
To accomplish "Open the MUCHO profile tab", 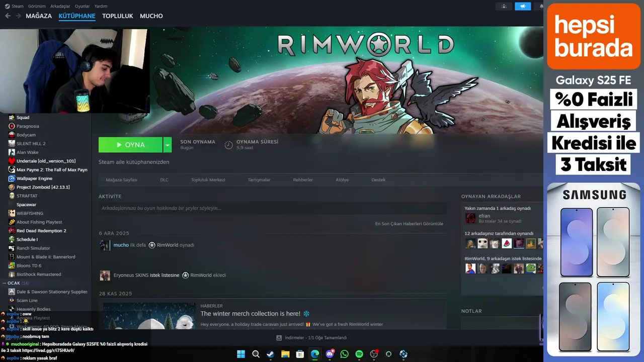I will coord(151,16).
